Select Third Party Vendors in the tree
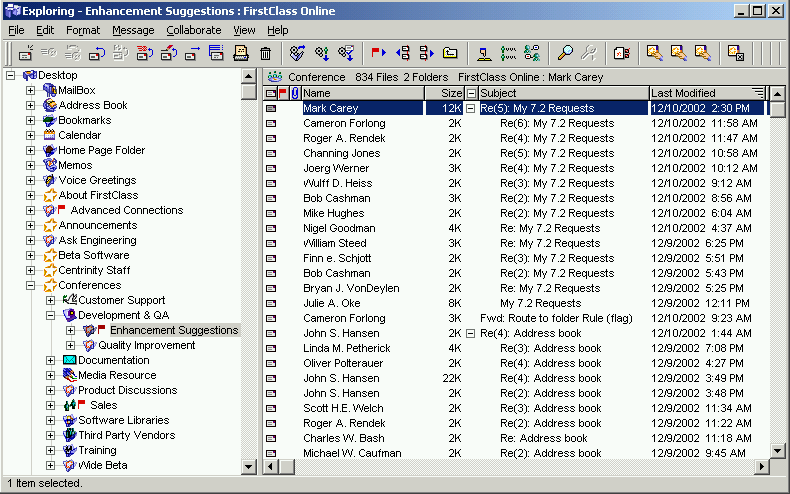 (x=126, y=435)
